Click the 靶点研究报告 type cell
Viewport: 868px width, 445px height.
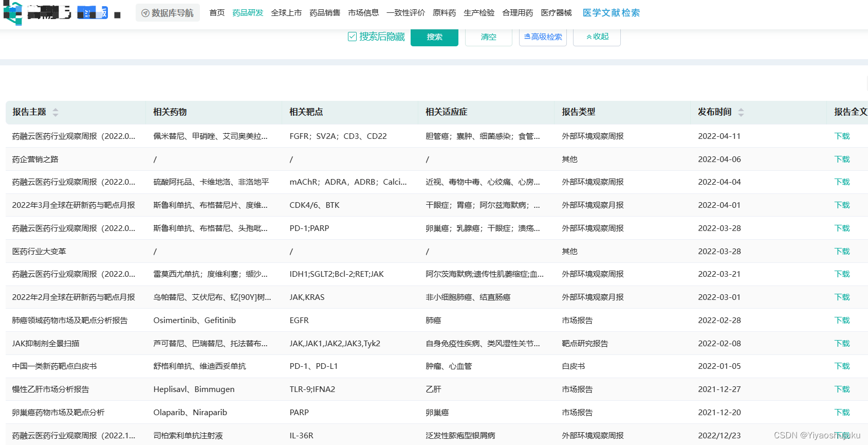(x=585, y=344)
